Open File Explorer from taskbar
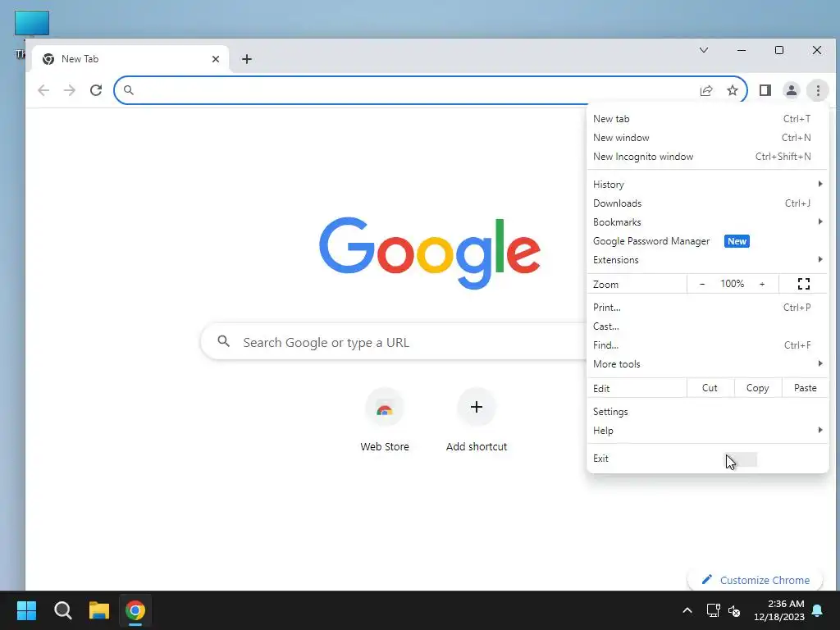Viewport: 840px width, 630px height. pos(99,610)
